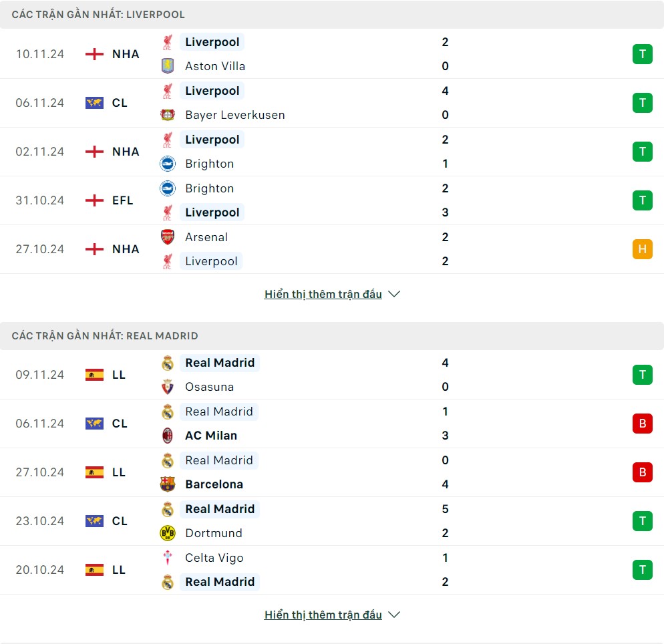Image resolution: width=664 pixels, height=644 pixels.
Task: Click the Osasuna club crest icon
Action: click(167, 387)
